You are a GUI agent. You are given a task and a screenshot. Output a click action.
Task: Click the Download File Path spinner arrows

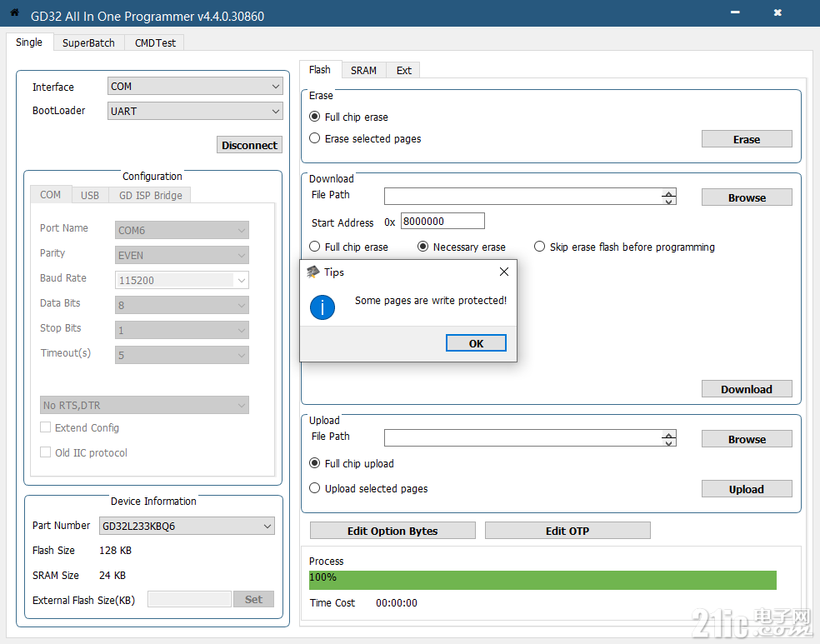point(669,197)
